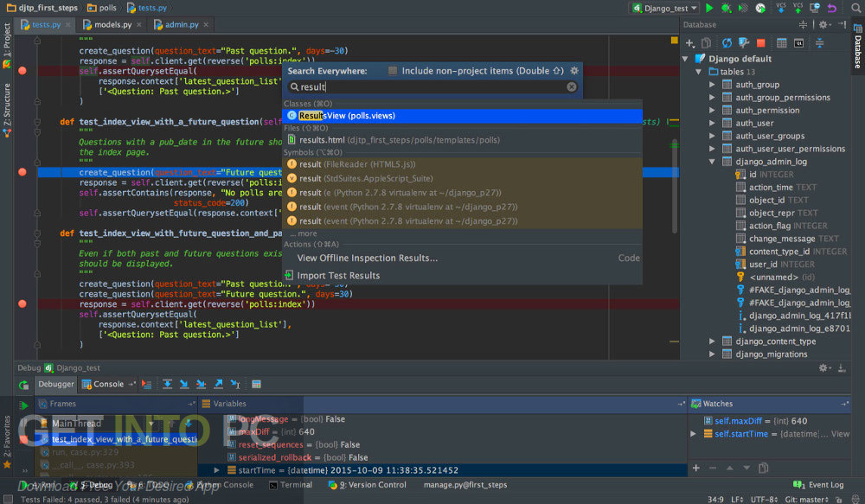Toggle breakpoint at response = self.client.get polls:index line
The width and height of the screenshot is (865, 504).
[22, 303]
